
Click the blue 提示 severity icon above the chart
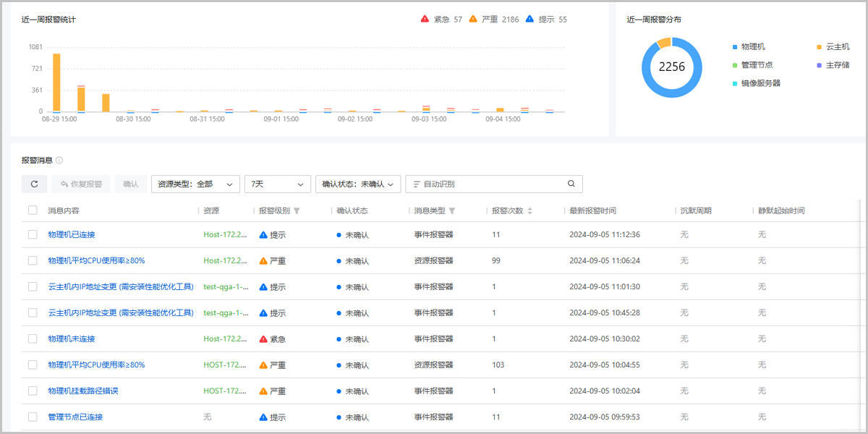(x=530, y=20)
